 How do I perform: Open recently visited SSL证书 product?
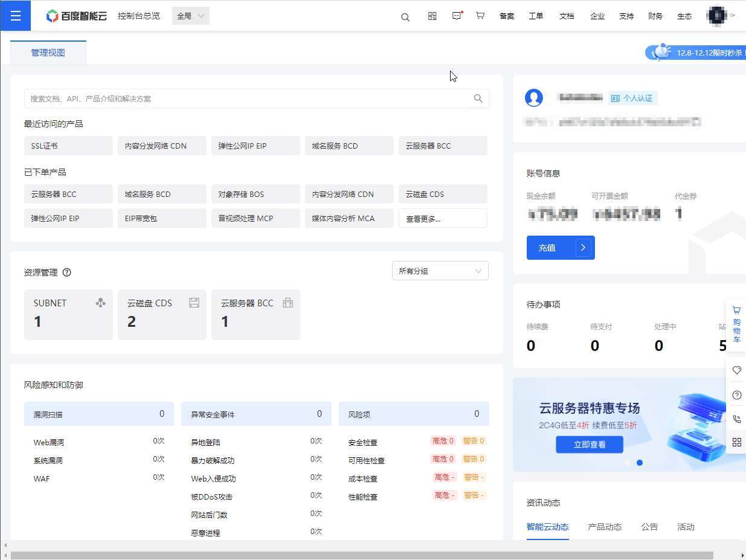tap(68, 146)
